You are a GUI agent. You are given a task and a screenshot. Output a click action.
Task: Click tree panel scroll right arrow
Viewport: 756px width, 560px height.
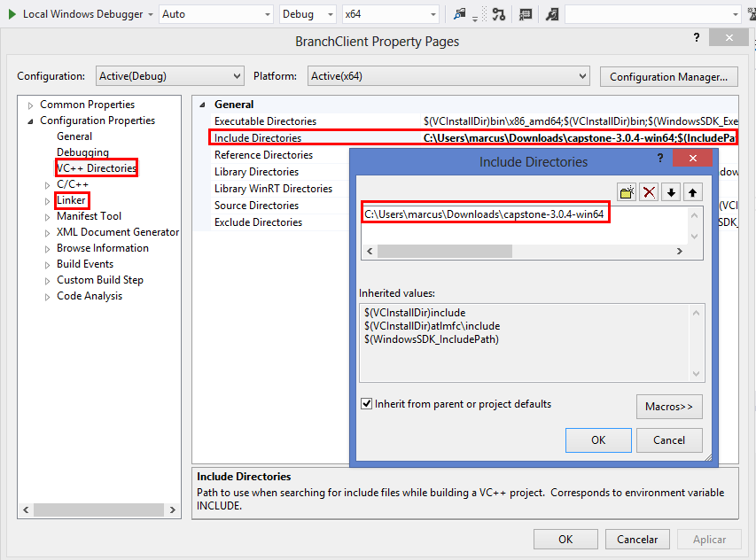173,509
